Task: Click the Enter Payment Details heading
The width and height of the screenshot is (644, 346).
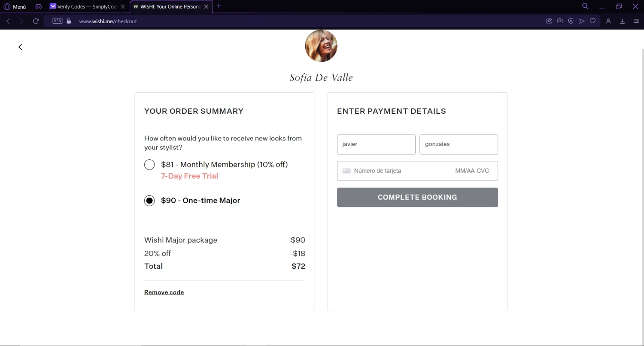Action: coord(392,111)
